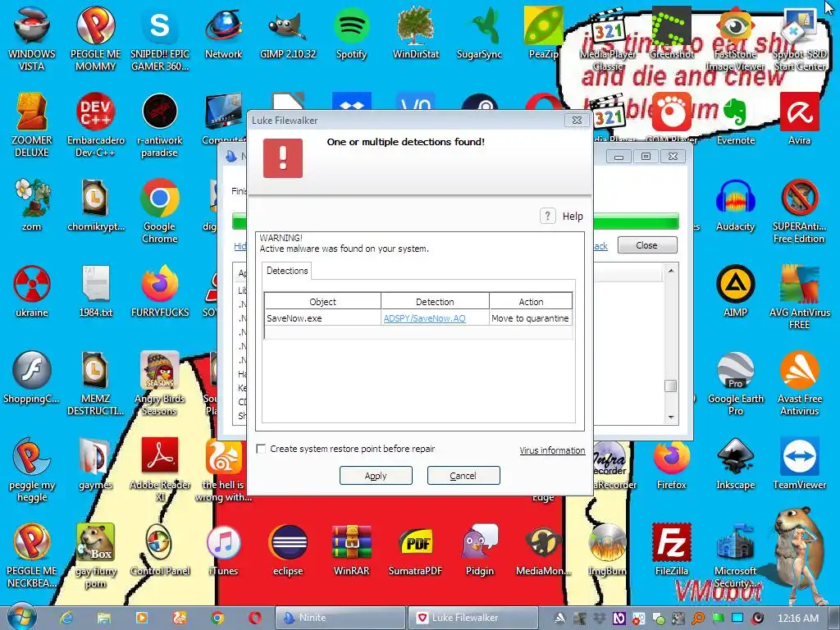The width and height of the screenshot is (840, 630).
Task: Select the Skype SNIPED!! EPIC GAMER icon
Action: (x=160, y=39)
